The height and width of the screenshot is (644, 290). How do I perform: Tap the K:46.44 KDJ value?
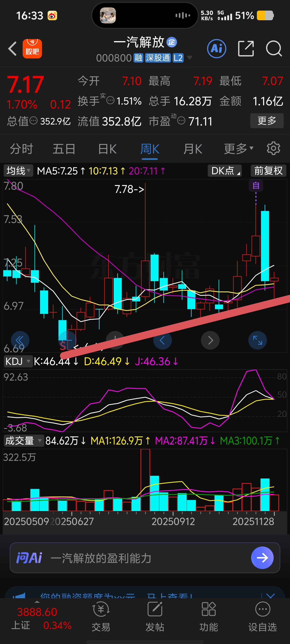pos(56,362)
